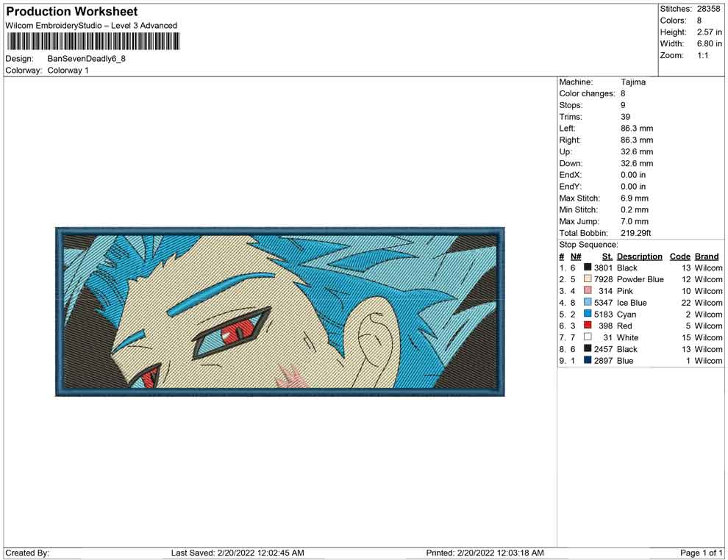
Task: Click the Description column header
Action: point(639,256)
